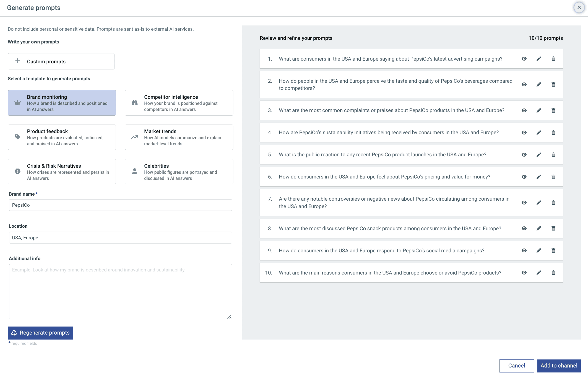This screenshot has width=588, height=378.
Task: Expand the Custom prompts section
Action: [61, 61]
